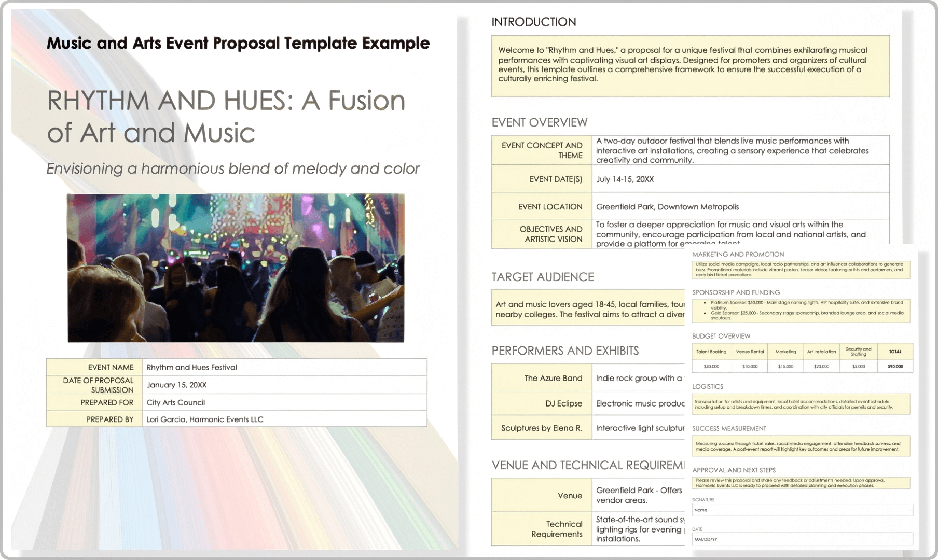
Task: Click the "DJ Eclipse" performer cell
Action: [x=542, y=403]
